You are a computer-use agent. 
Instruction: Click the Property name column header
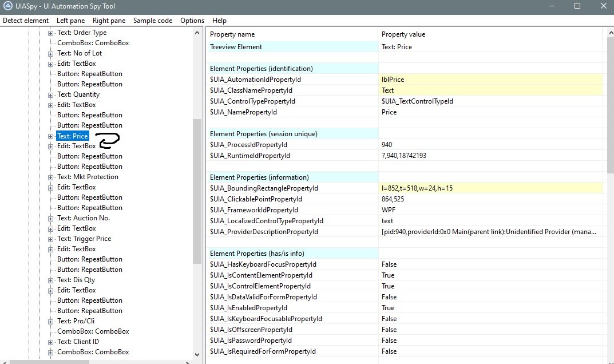tap(292, 34)
